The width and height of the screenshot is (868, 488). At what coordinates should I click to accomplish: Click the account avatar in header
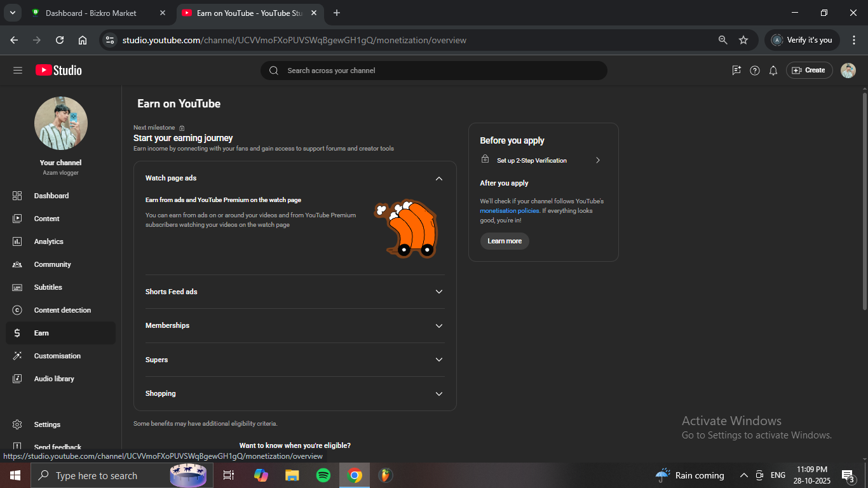point(848,71)
